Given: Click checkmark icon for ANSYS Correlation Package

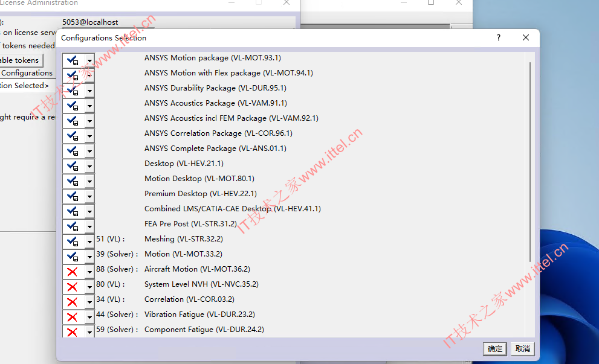Looking at the screenshot, I should pyautogui.click(x=73, y=136).
